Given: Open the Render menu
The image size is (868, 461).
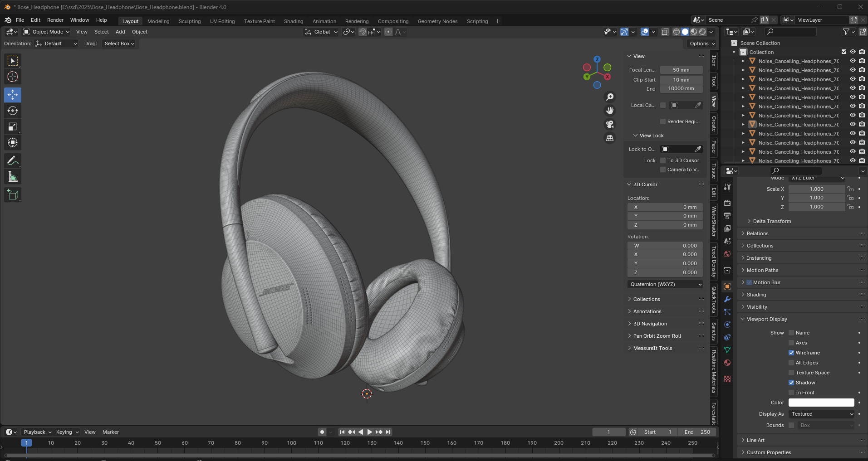Looking at the screenshot, I should [x=55, y=20].
